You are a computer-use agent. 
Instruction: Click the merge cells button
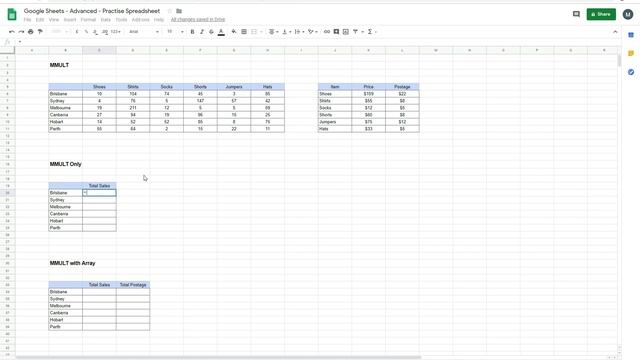254,31
